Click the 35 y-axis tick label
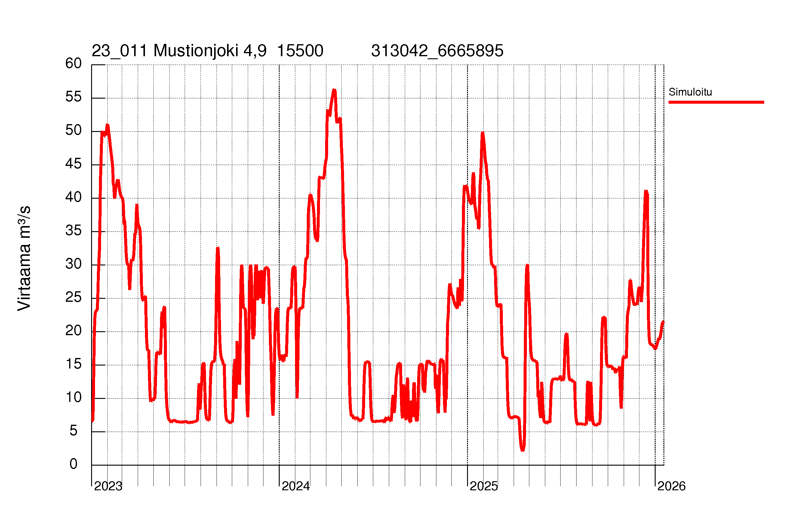 coord(73,231)
